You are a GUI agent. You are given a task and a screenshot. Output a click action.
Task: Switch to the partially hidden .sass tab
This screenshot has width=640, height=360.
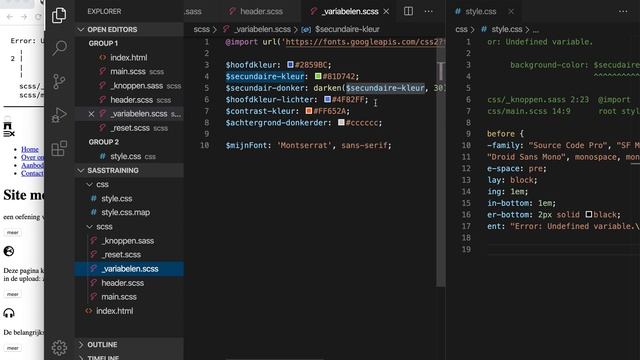[193, 11]
